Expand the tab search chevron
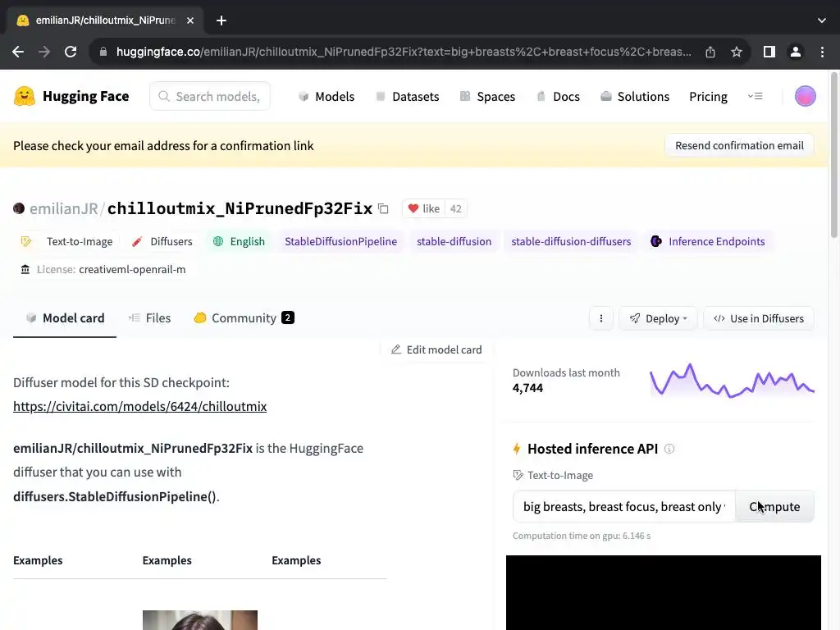This screenshot has height=630, width=840. [x=822, y=21]
